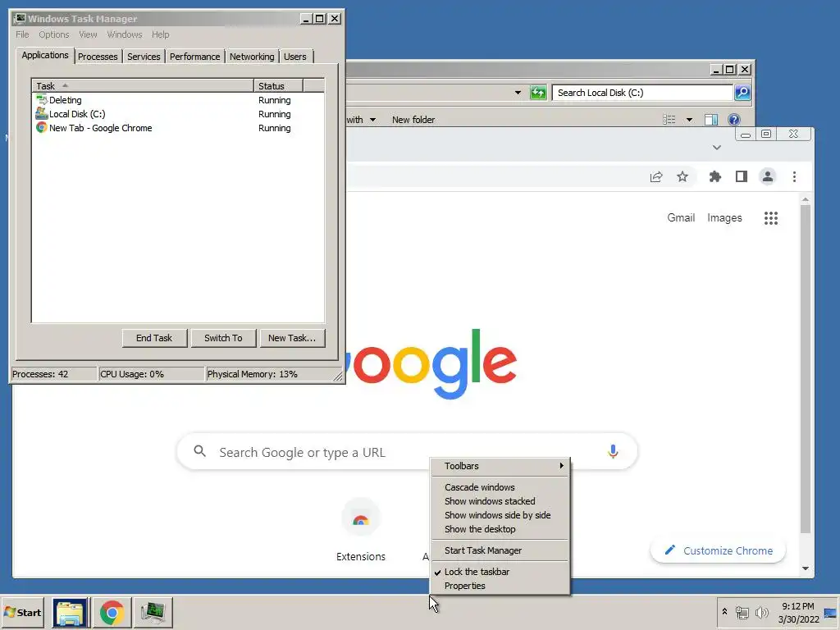Viewport: 840px width, 630px height.
Task: Click Explorer refresh green arrows icon
Action: 538,93
